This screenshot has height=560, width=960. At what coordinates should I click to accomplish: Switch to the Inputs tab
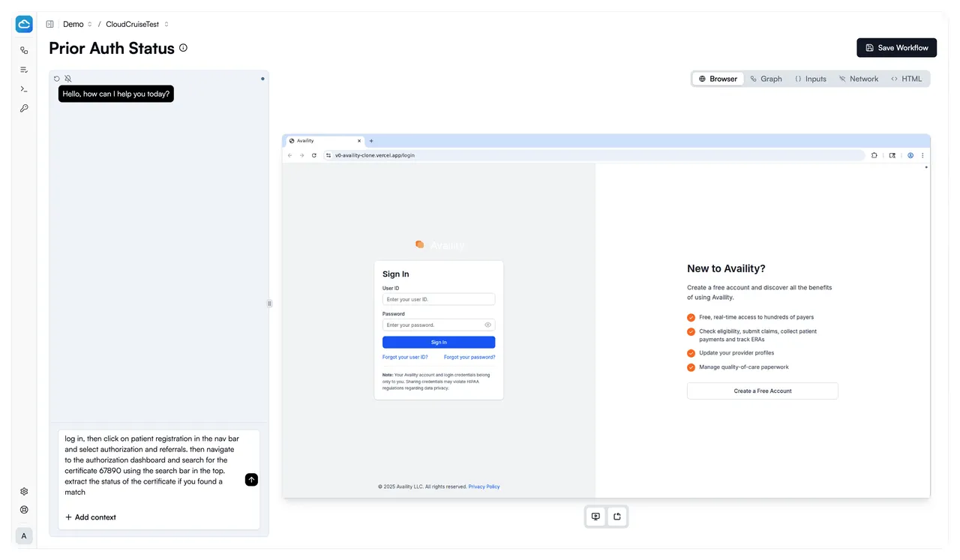point(810,79)
